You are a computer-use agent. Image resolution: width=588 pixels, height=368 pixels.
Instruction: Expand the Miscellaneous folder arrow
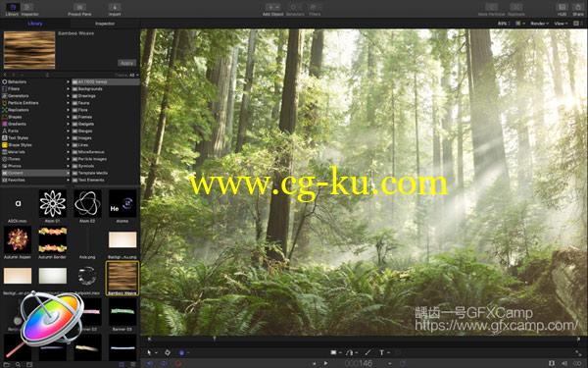point(69,152)
